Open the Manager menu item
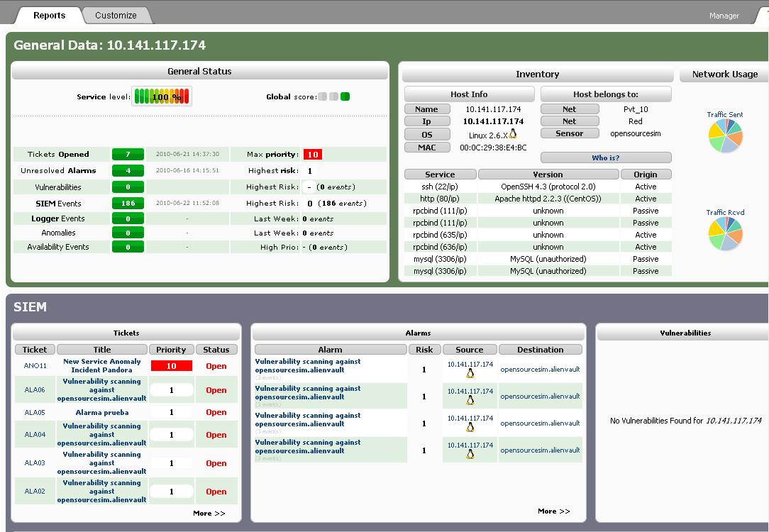This screenshot has width=769, height=532. click(x=724, y=16)
